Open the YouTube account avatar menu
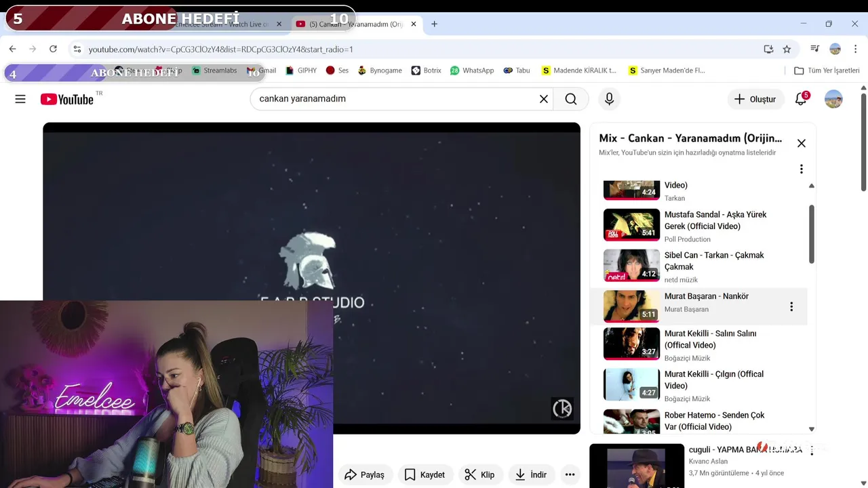The height and width of the screenshot is (488, 868). tap(833, 99)
